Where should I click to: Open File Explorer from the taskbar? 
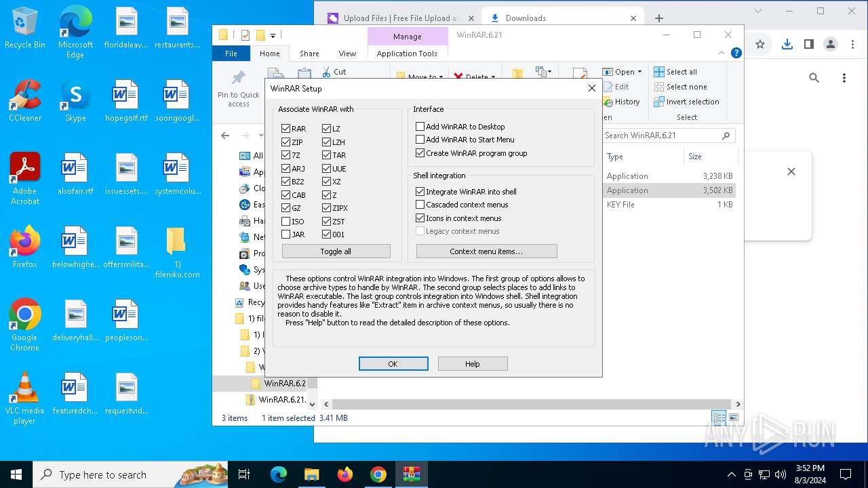[x=312, y=474]
